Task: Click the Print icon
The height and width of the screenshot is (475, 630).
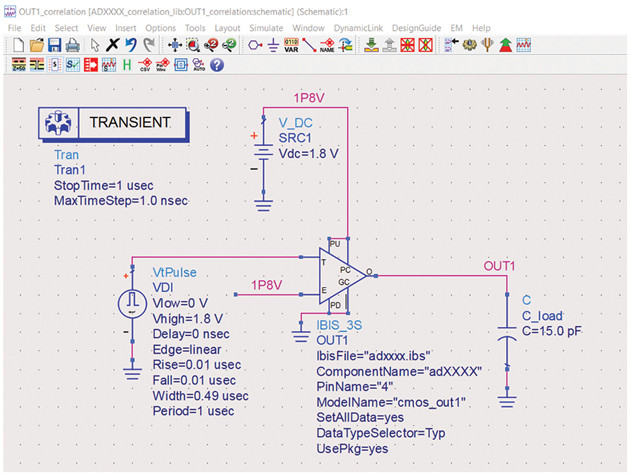Action: click(x=73, y=45)
